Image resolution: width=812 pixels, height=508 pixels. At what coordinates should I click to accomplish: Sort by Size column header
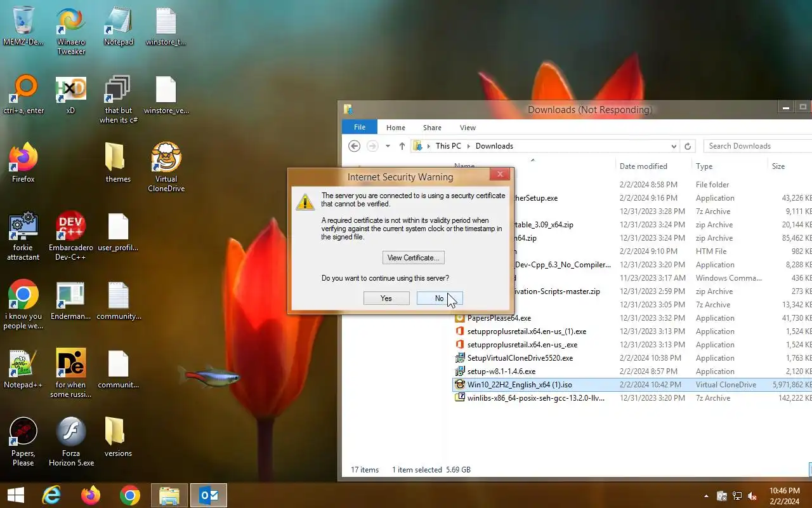pos(790,166)
